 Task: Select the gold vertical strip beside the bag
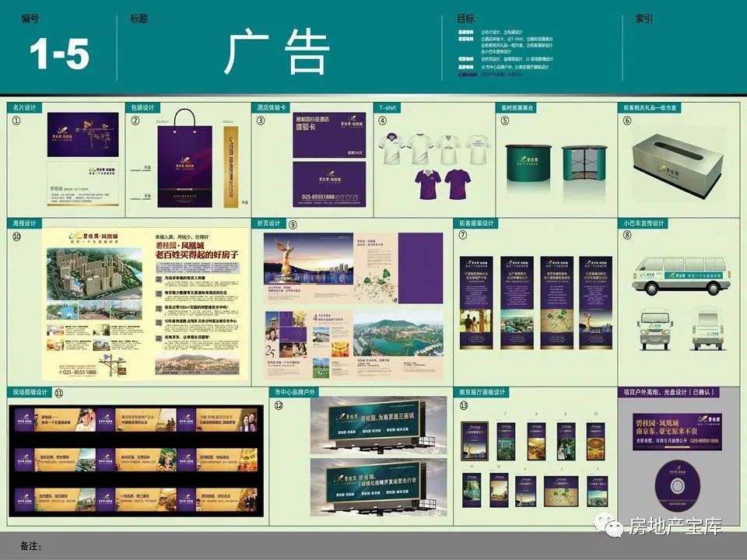[230, 166]
